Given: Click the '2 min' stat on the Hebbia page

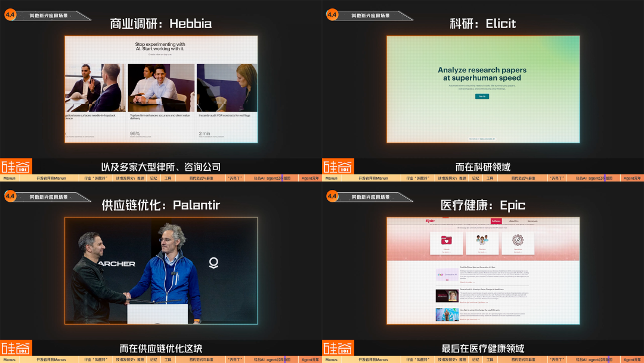Looking at the screenshot, I should 205,133.
